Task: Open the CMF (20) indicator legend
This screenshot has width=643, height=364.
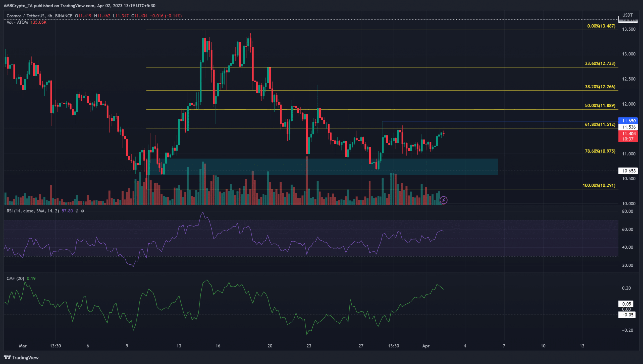Action: pos(15,278)
